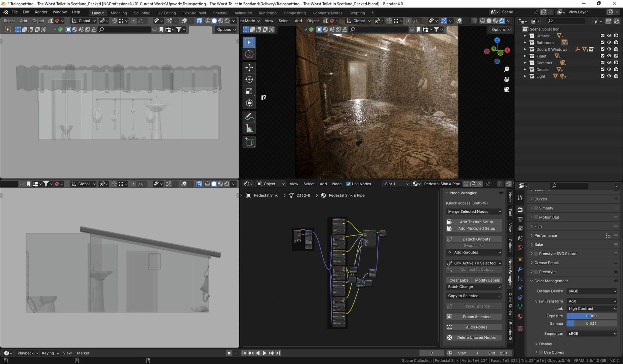
Task: Open the View Transform AgX dropdown
Action: [592, 301]
